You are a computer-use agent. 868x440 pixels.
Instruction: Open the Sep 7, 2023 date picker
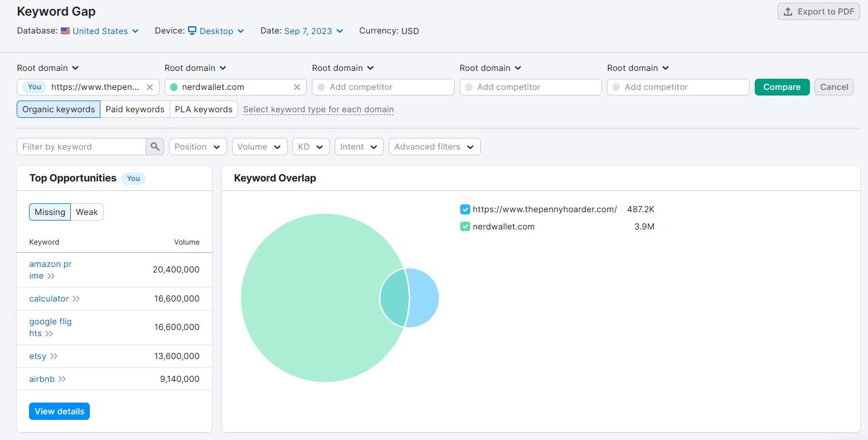click(x=314, y=31)
